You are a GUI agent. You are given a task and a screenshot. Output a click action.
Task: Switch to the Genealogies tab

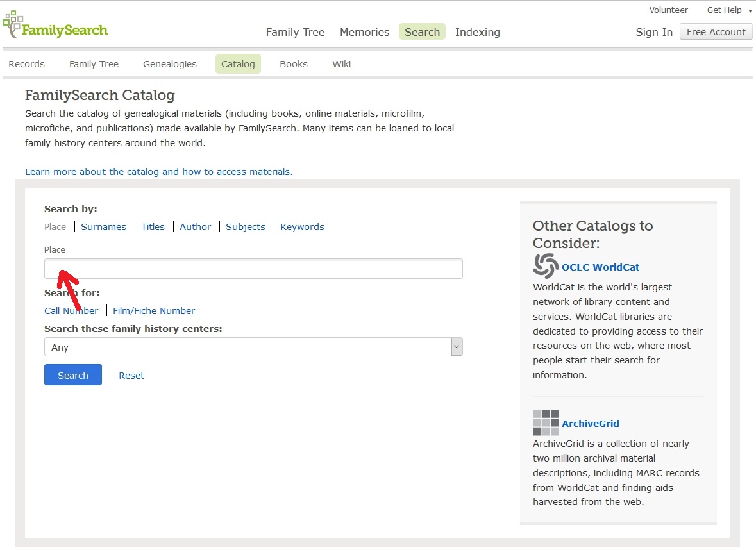[169, 64]
